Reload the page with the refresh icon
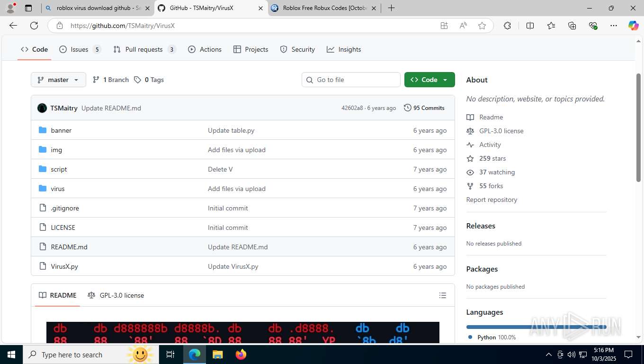644x364 pixels. coord(34,26)
